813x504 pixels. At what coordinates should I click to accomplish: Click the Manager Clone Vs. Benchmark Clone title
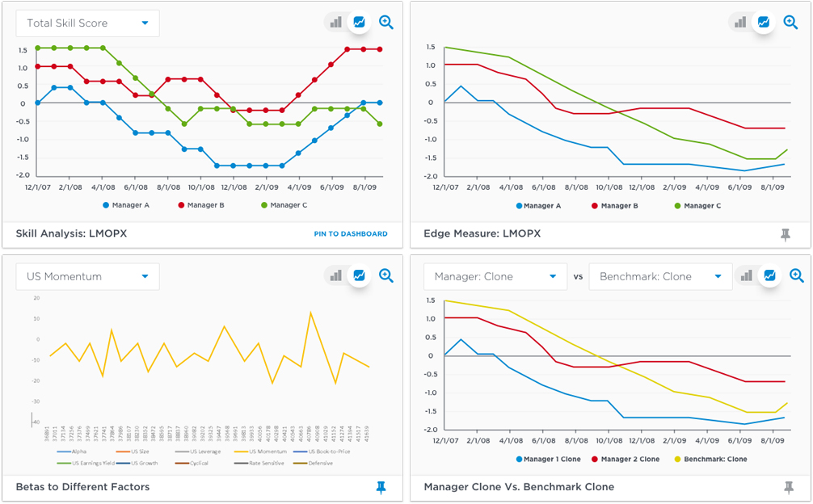tap(520, 488)
